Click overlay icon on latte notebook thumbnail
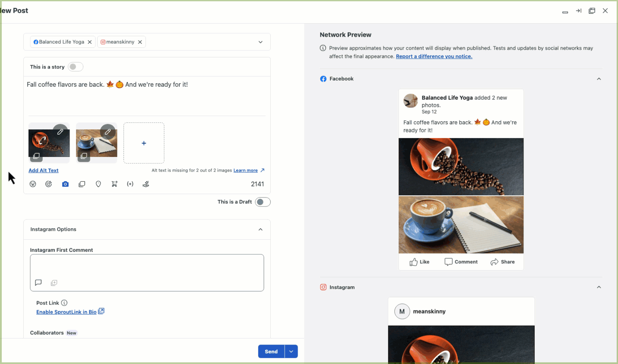Viewport: 618px width, 364px height. [84, 156]
